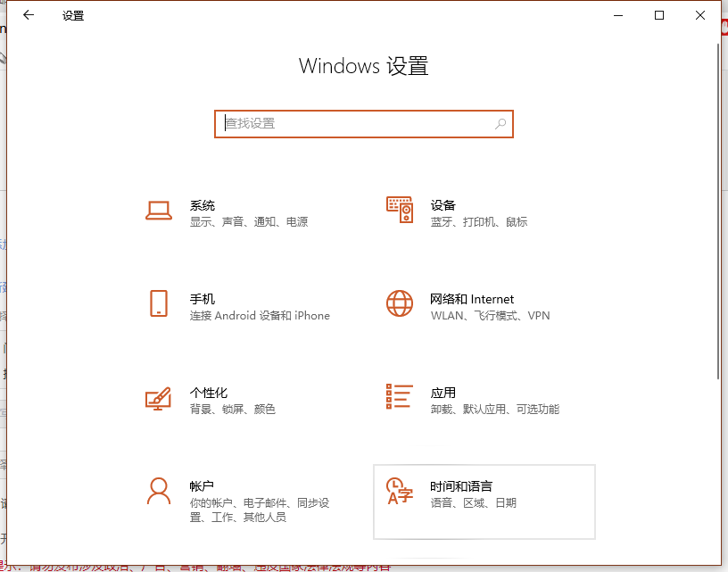Click the 显示、声音、通知、电源 description
The width and height of the screenshot is (728, 572).
tap(249, 222)
